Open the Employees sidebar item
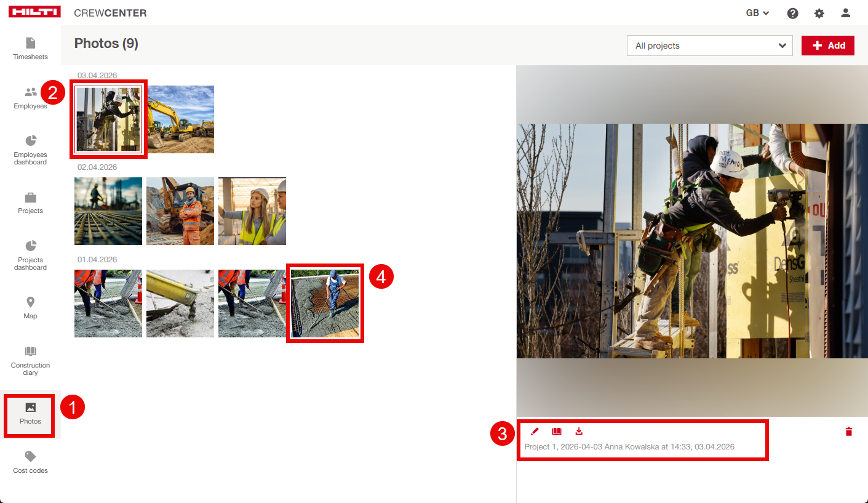Viewport: 868px width, 503px height. (30, 99)
